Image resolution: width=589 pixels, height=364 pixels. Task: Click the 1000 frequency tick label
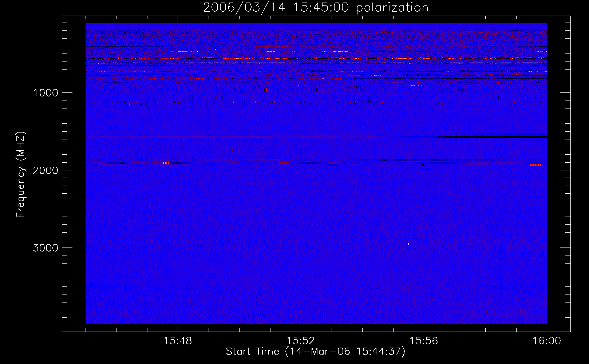click(x=46, y=93)
